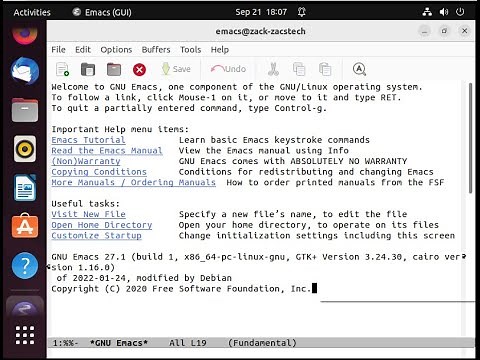The image size is (480, 360).
Task: Click the Search magnifier icon
Action: click(359, 69)
